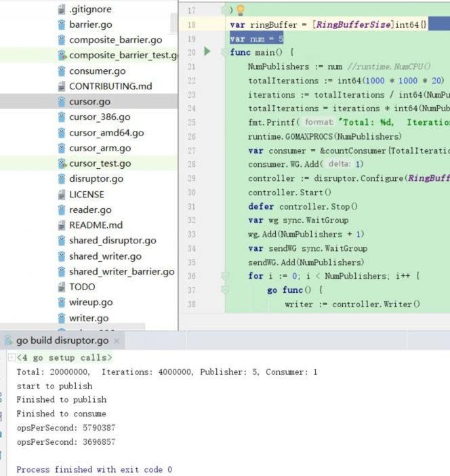Click the Go gopher icon for barrier.go
Screen dimensions: 450x476
(x=62, y=25)
